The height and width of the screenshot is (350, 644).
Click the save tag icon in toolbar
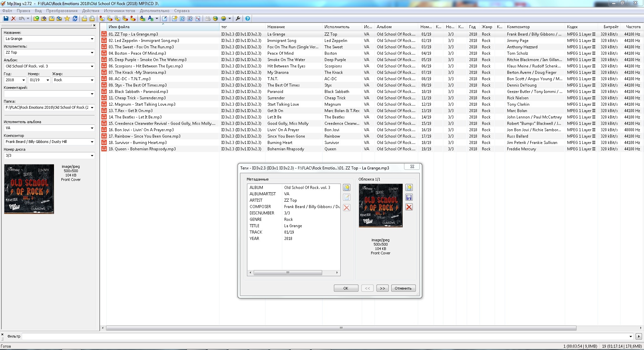click(6, 18)
